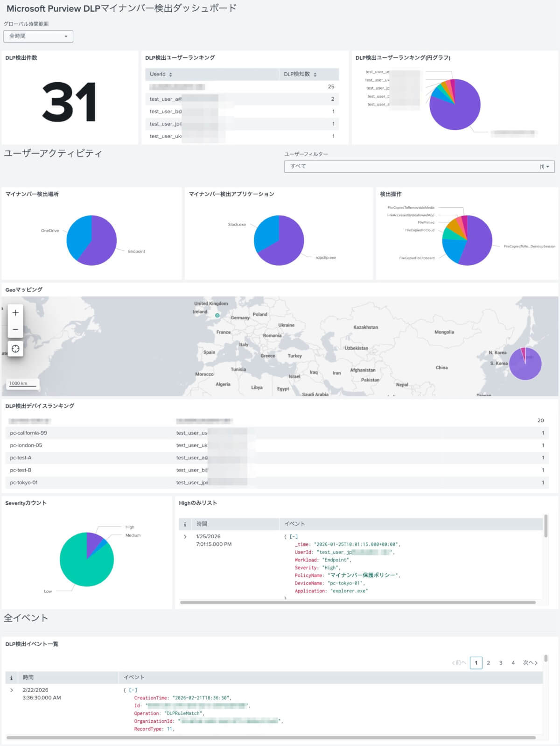
Task: Open the ユーザーフィルター dropdown
Action: (419, 167)
